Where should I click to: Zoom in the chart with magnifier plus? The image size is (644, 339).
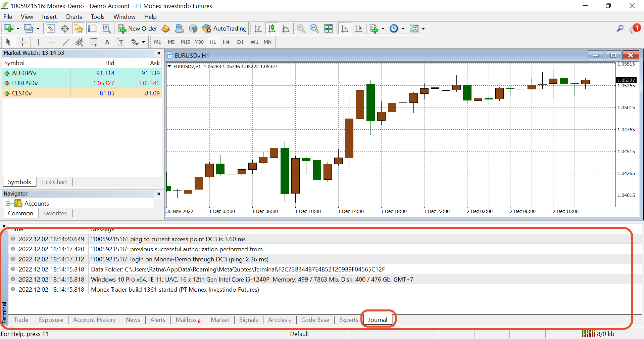tap(301, 29)
